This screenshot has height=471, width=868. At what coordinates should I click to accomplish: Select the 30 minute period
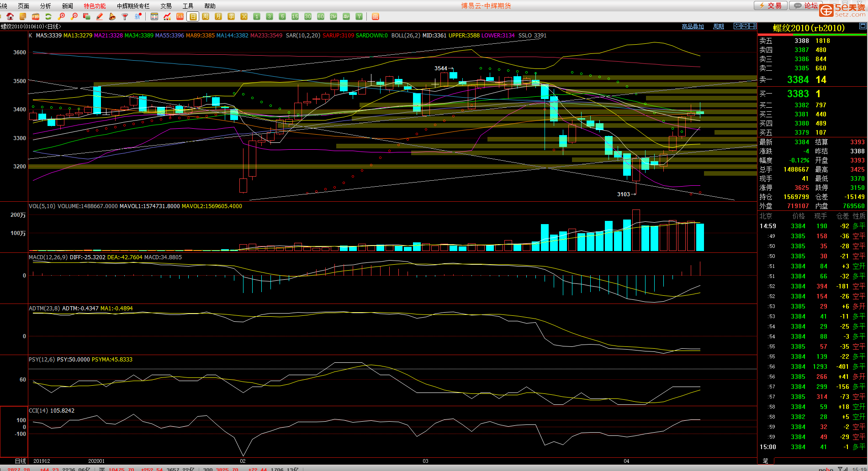[308, 16]
